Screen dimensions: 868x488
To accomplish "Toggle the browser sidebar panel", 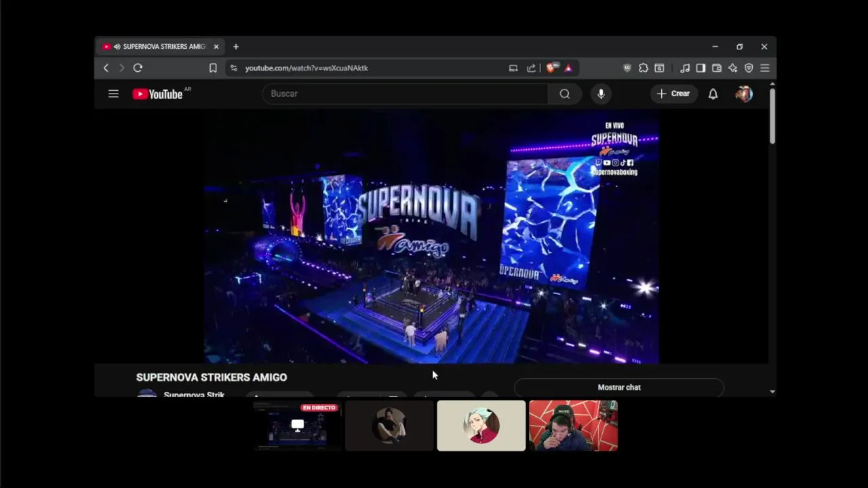I will 701,68.
